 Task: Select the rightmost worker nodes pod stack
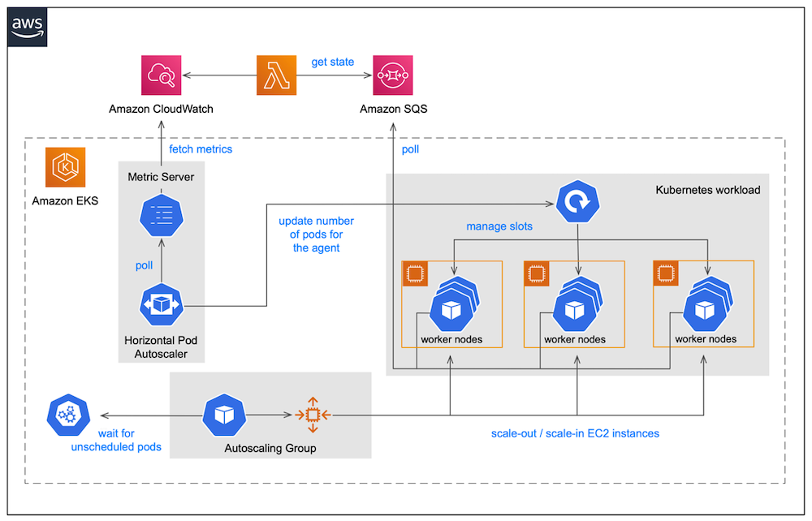703,304
